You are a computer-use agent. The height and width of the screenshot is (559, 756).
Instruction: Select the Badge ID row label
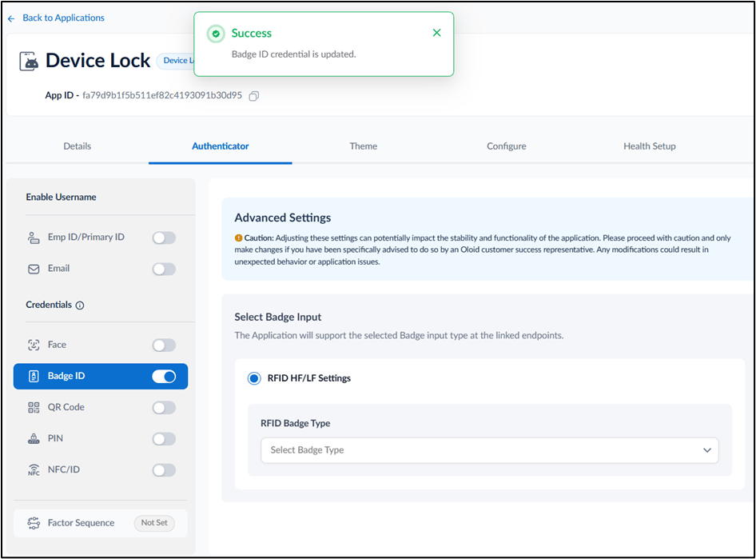66,376
